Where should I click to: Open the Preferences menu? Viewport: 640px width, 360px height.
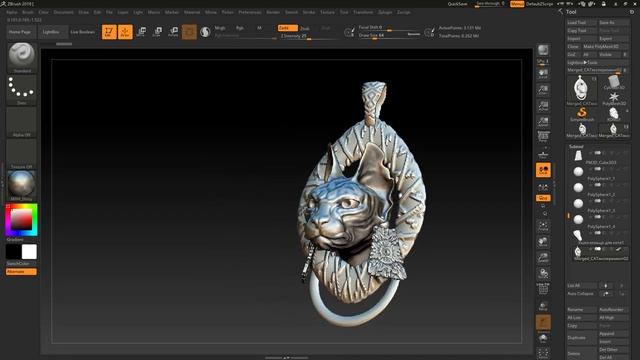[x=250, y=12]
